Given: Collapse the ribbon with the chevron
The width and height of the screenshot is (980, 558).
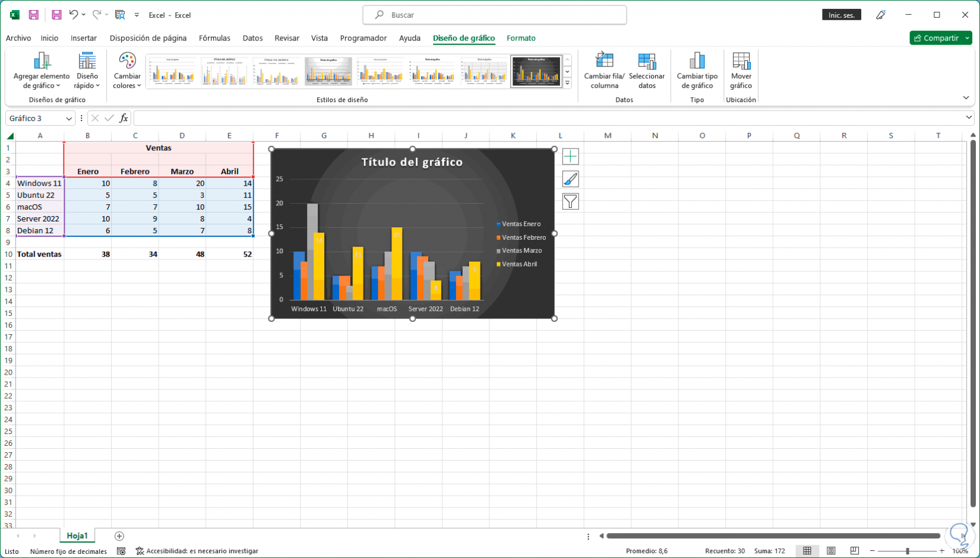Looking at the screenshot, I should pos(966,98).
